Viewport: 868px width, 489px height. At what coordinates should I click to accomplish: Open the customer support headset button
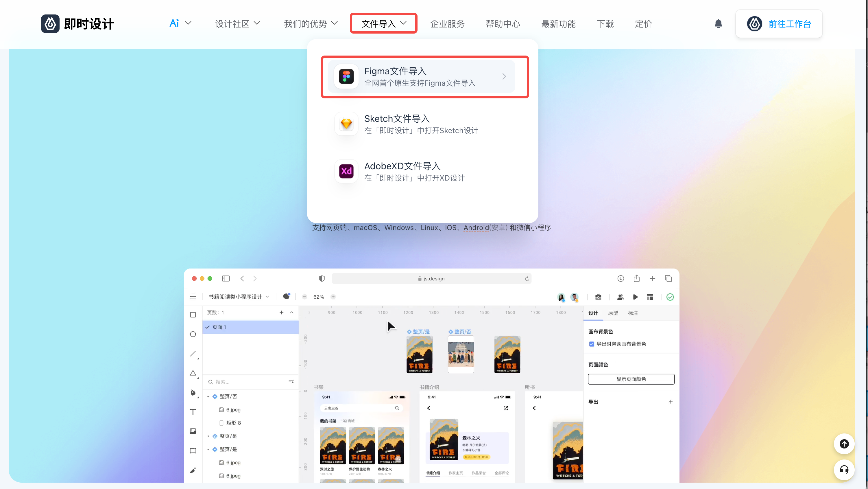tap(844, 469)
